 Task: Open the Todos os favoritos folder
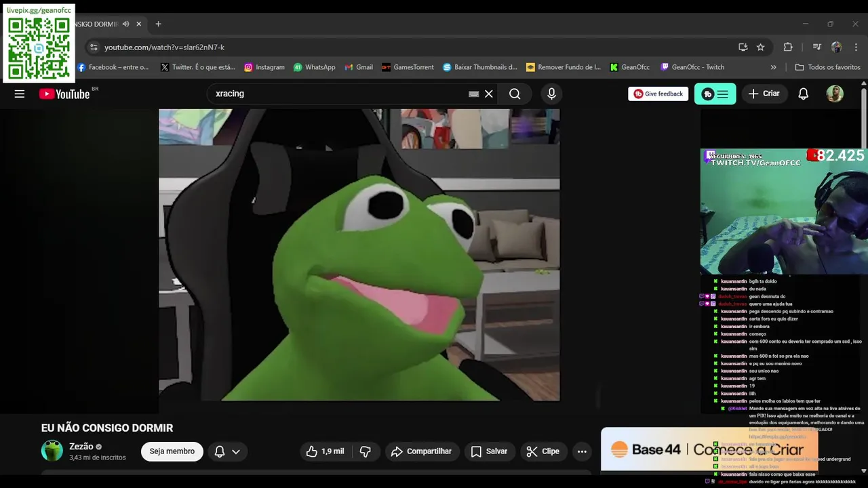coord(827,67)
